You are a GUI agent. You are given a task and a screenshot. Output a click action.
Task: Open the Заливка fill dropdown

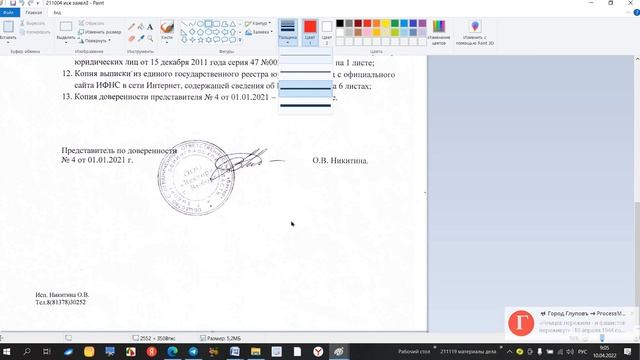point(259,32)
